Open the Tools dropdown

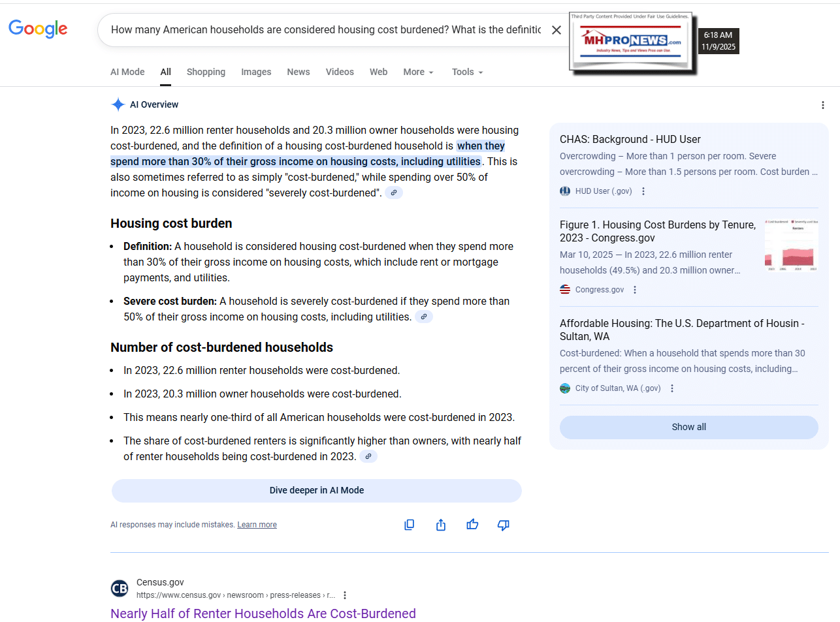click(467, 72)
